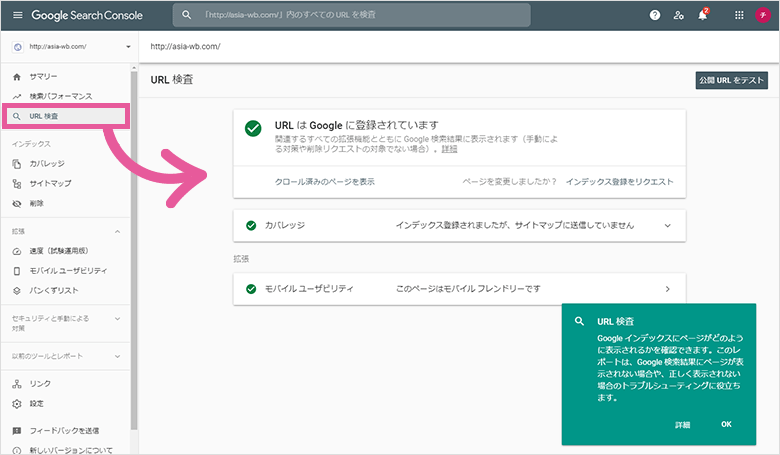The image size is (780, 455).
Task: Click the network icon beside リンク
Action: pyautogui.click(x=17, y=384)
